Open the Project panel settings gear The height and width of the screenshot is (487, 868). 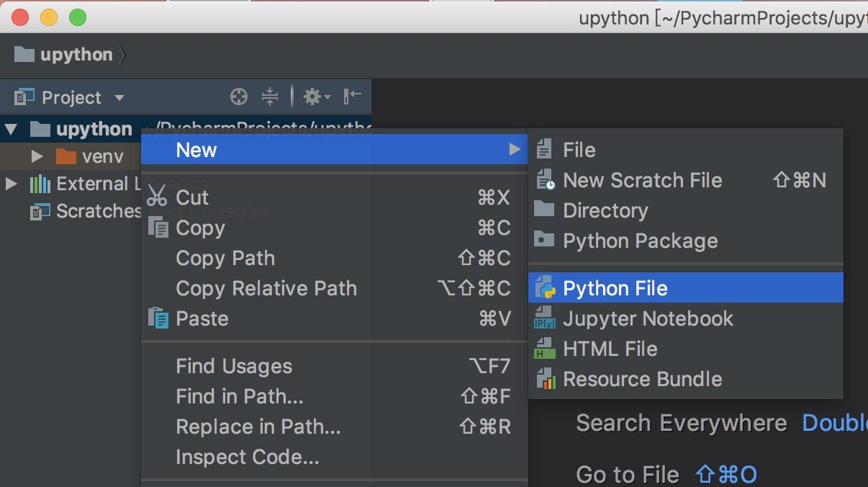(x=312, y=96)
